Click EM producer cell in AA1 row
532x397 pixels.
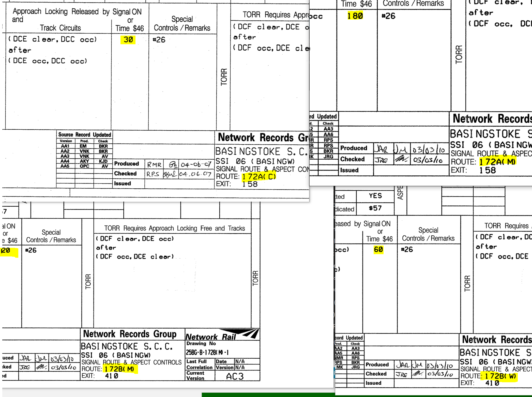[83, 146]
